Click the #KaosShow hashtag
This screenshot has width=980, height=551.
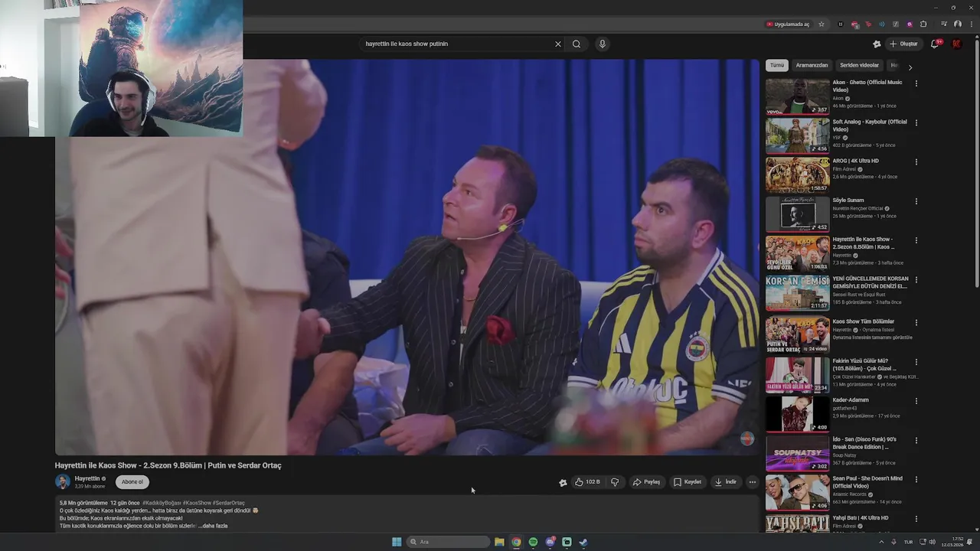197,503
